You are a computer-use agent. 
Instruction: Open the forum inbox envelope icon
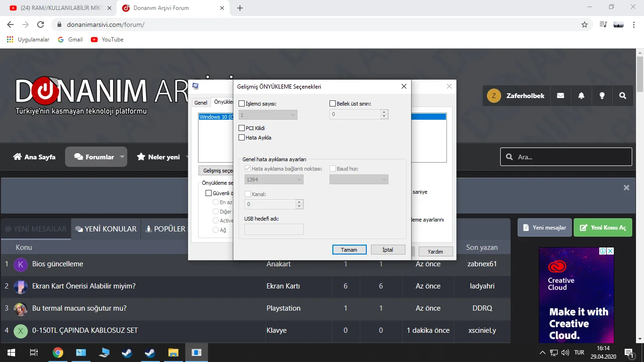pyautogui.click(x=561, y=96)
